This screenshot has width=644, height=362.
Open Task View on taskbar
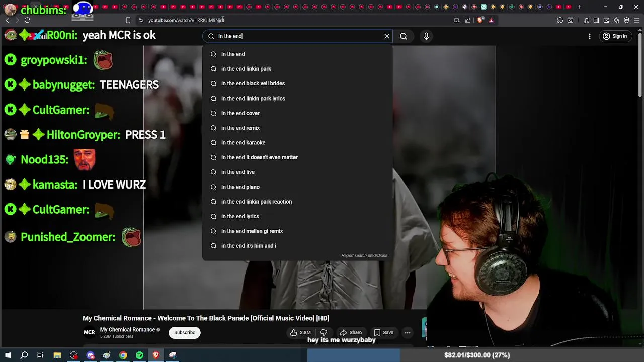click(x=40, y=355)
